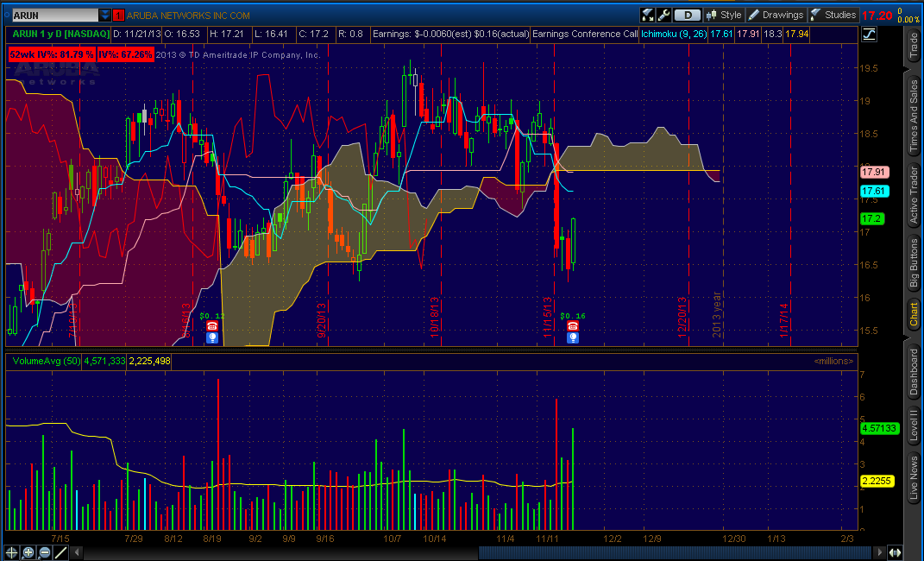
Task: Click the horizontal time scrollbar thumb
Action: pyautogui.click(x=676, y=552)
